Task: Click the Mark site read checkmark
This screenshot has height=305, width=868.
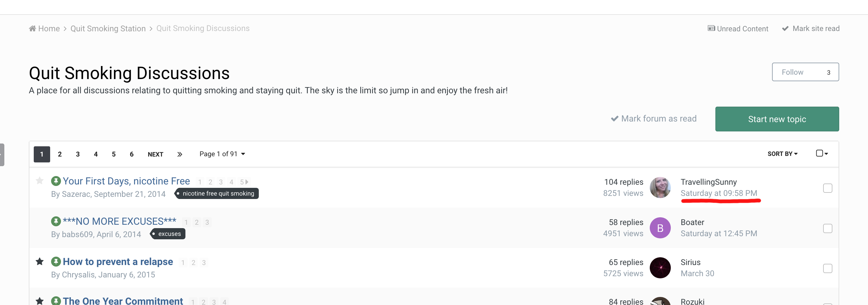Action: 785,28
